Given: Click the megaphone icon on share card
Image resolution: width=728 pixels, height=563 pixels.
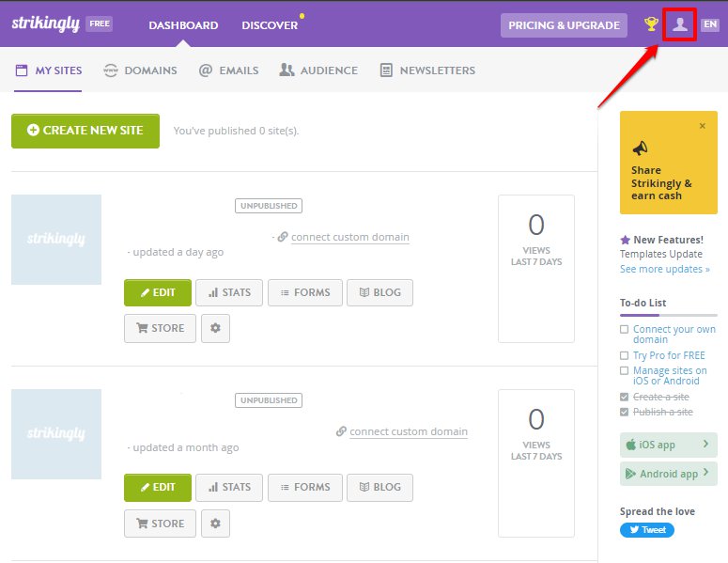Looking at the screenshot, I should (x=641, y=149).
